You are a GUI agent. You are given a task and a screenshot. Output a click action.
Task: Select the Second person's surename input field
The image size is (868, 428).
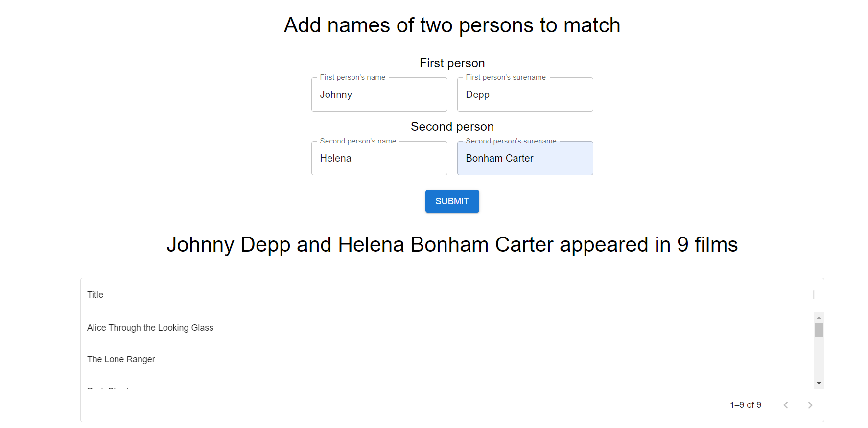(x=525, y=158)
